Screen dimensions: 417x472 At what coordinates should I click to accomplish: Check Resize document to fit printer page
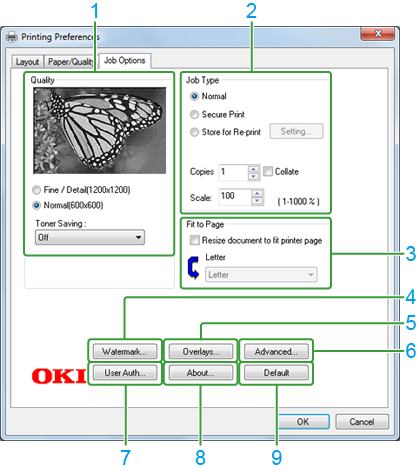[195, 240]
